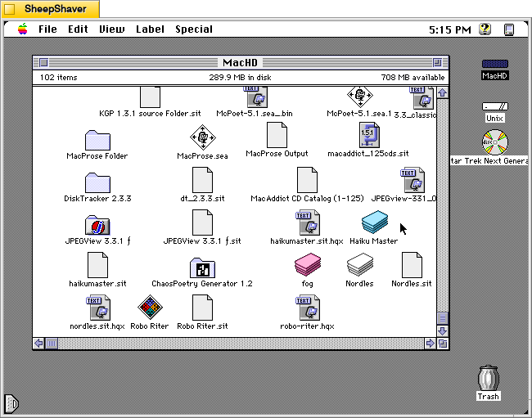Open the View menu
Screen dimensions: 532x418
coord(111,29)
